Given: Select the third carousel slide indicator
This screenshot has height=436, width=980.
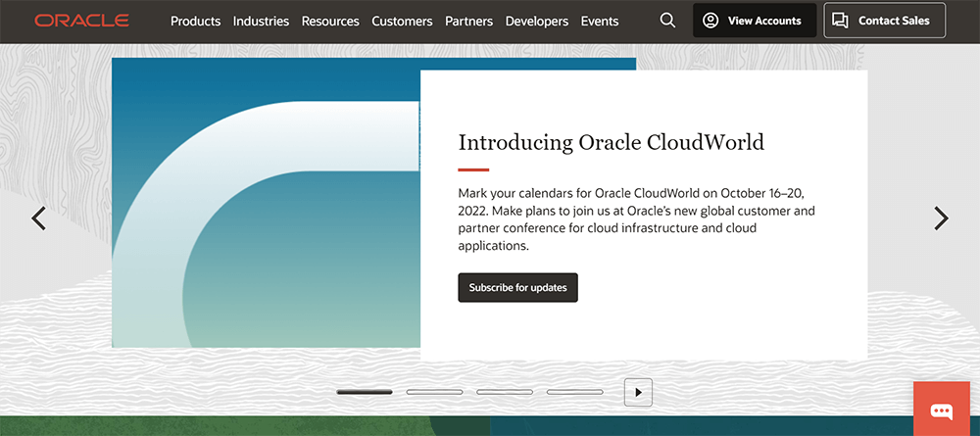Looking at the screenshot, I should coord(505,392).
